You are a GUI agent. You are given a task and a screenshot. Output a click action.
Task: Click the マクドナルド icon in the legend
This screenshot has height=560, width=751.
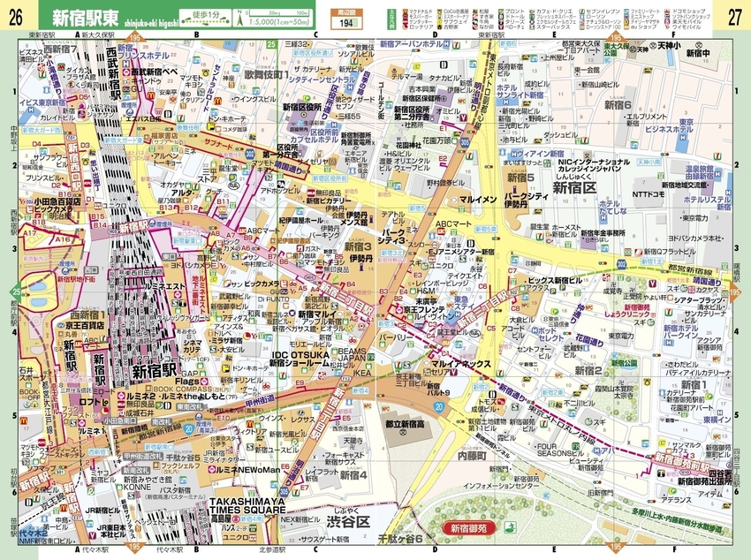pyautogui.click(x=406, y=11)
